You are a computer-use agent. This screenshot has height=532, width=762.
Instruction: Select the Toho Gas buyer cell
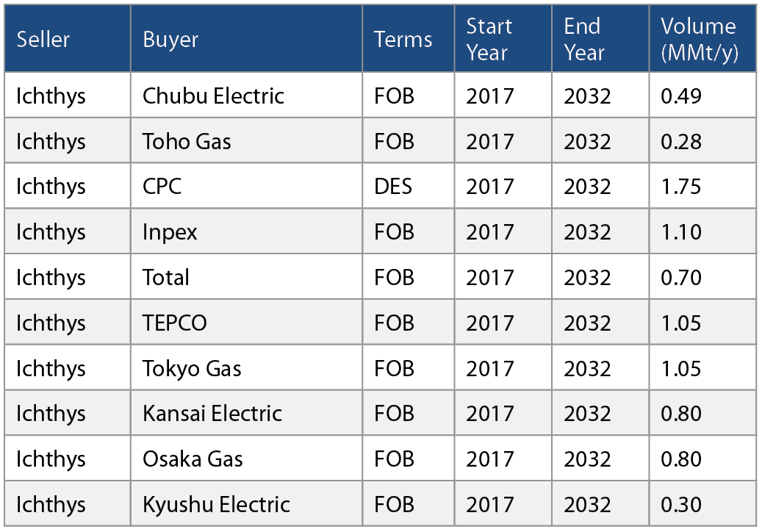coord(246,141)
